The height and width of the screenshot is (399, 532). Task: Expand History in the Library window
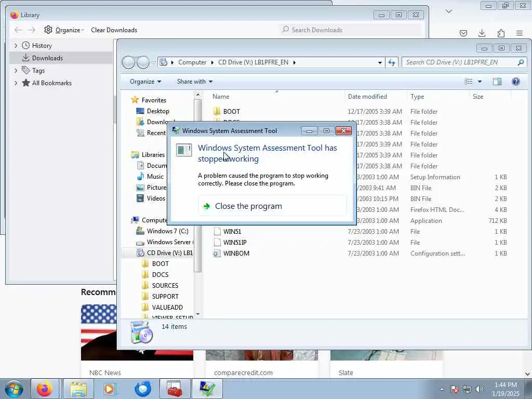coord(16,46)
